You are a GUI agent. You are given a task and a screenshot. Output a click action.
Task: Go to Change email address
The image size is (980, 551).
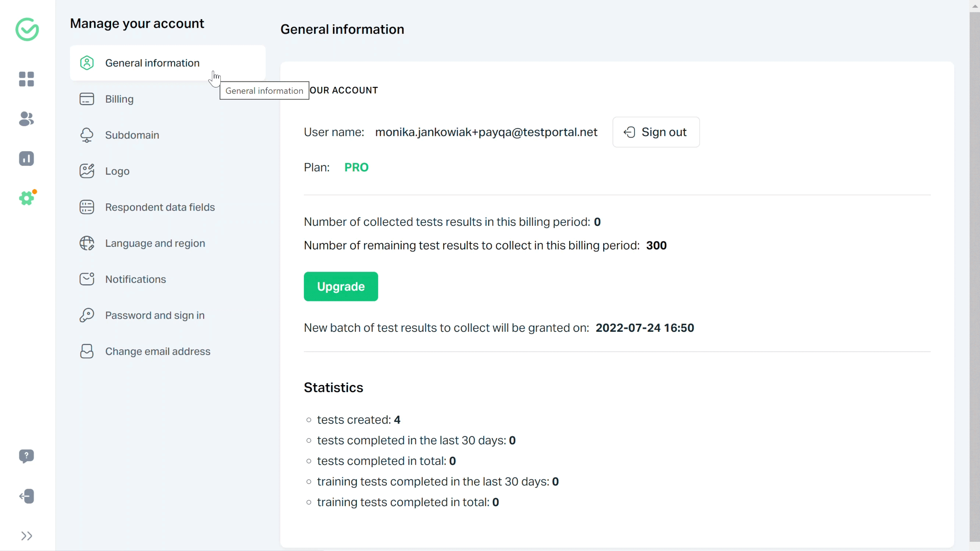click(157, 351)
